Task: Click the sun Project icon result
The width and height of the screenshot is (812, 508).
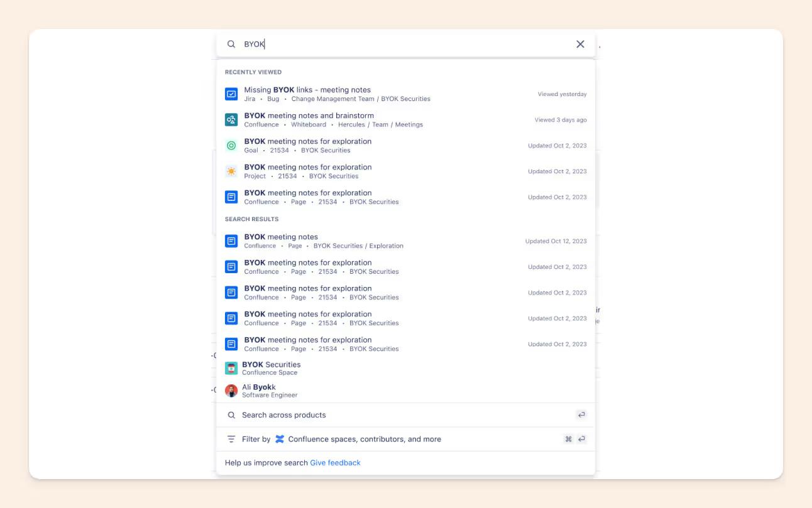Action: point(231,171)
